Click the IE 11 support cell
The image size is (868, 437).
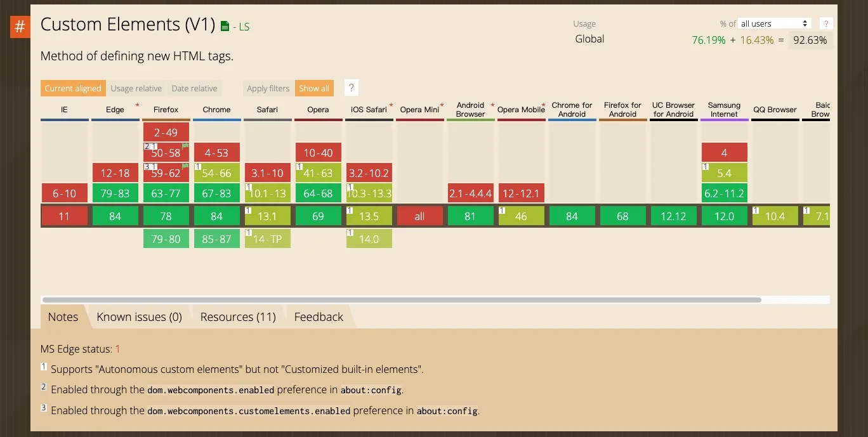tap(64, 216)
